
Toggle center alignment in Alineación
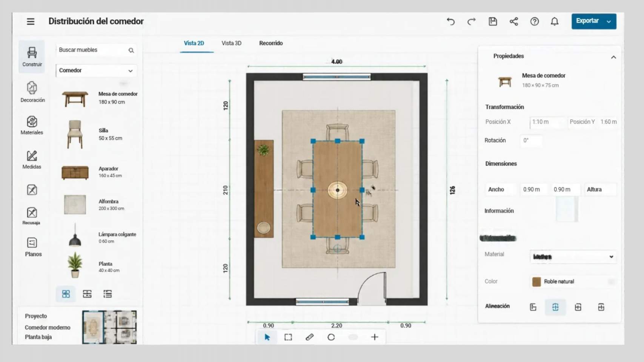pos(555,307)
